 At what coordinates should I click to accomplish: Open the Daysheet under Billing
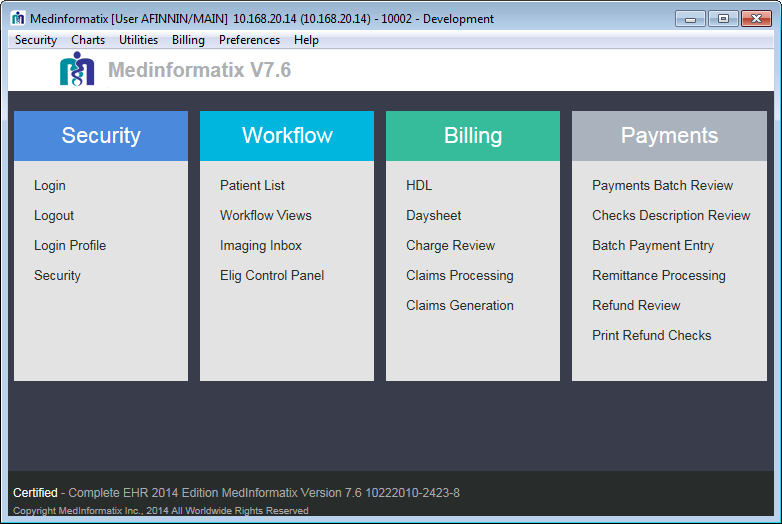(x=434, y=215)
